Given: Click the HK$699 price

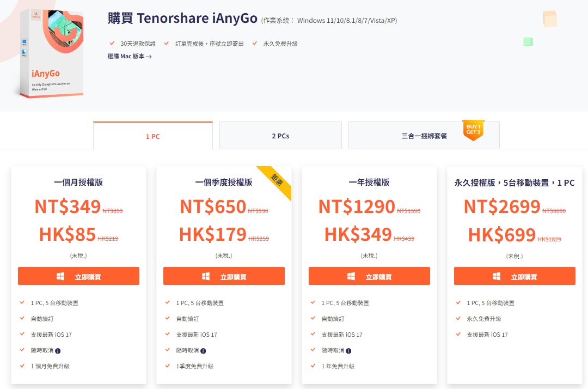Looking at the screenshot, I should click(502, 235).
